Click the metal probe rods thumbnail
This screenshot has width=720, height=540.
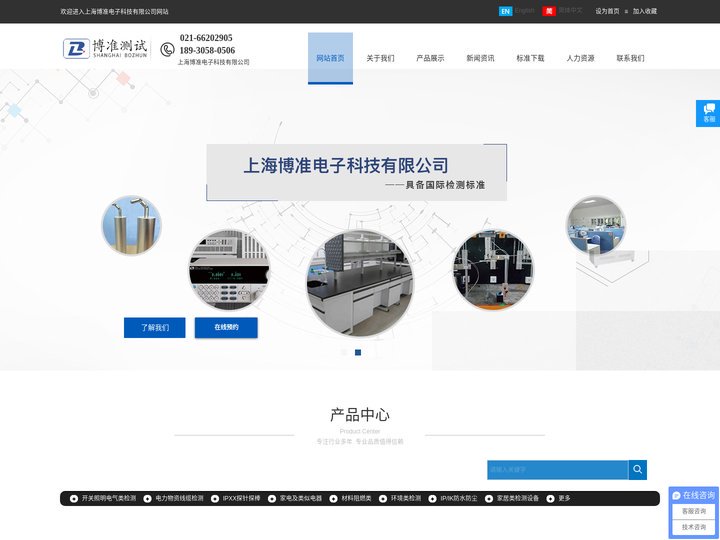point(131,225)
